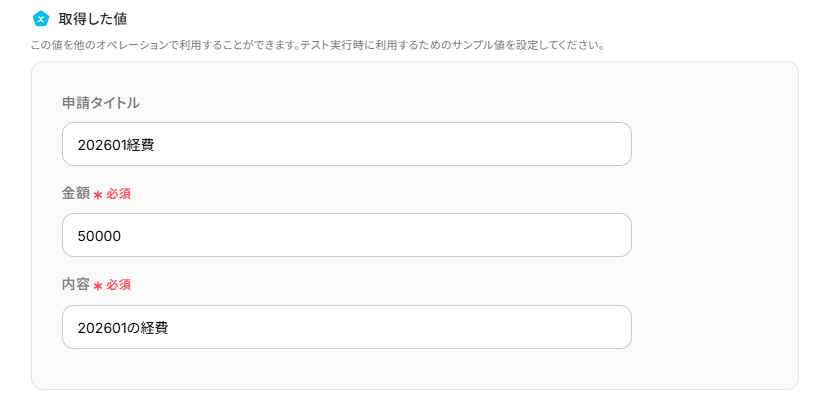
Task: Click the 取得した値 heading
Action: [x=93, y=18]
